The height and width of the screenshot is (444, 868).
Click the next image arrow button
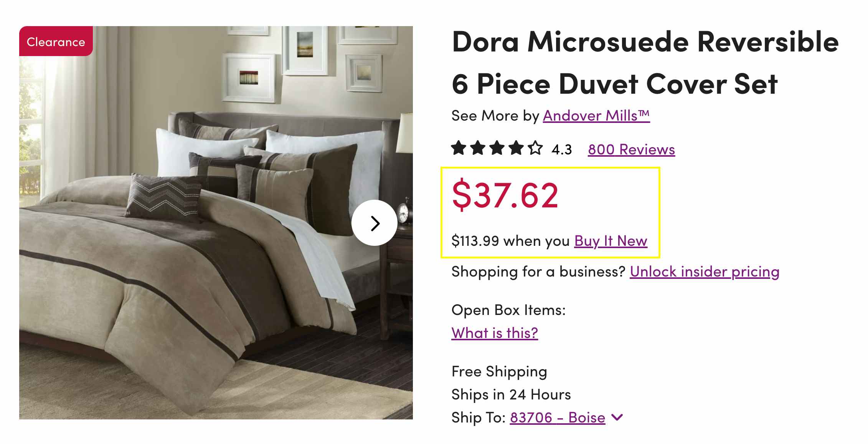click(x=374, y=223)
